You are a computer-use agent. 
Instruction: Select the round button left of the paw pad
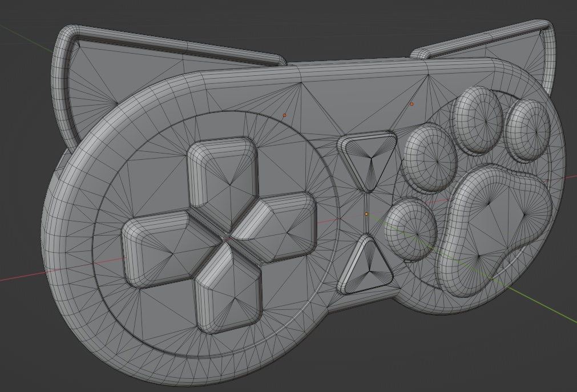tap(411, 230)
